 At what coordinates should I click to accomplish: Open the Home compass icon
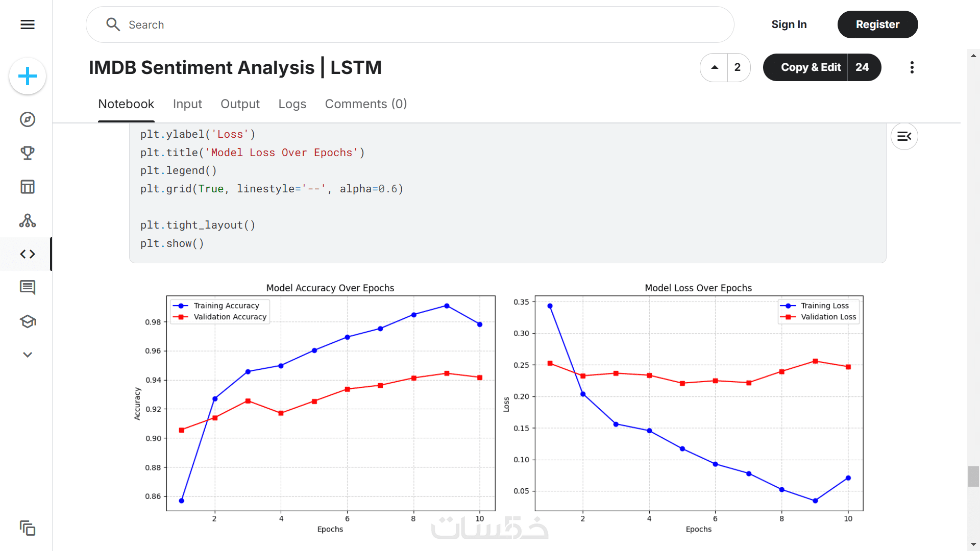(x=28, y=119)
